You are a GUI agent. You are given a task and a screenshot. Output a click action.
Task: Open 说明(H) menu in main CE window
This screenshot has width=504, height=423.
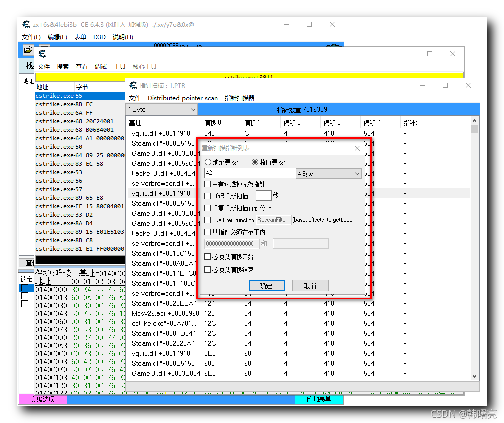[x=123, y=37]
